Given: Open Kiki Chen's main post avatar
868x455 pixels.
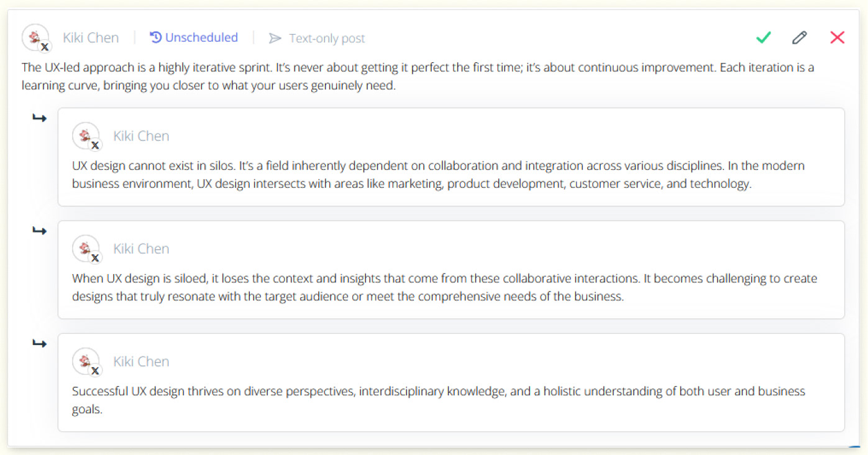Looking at the screenshot, I should (35, 38).
